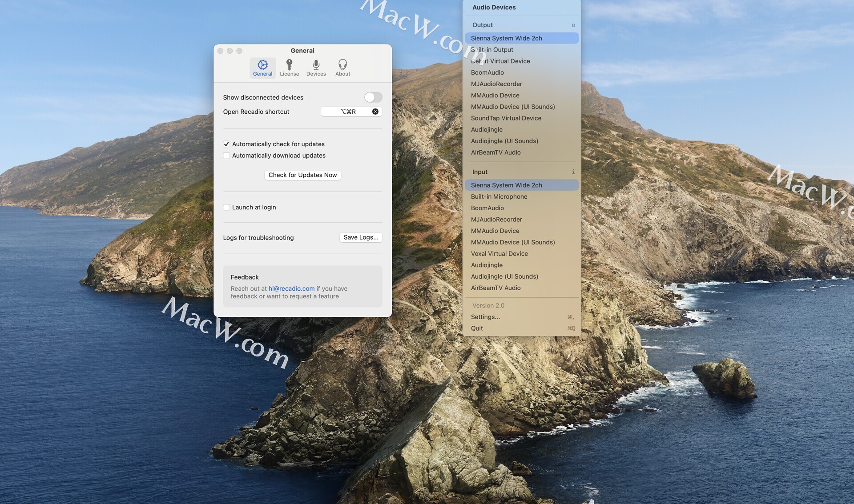Clear the Recadio shortcut with the x icon
The height and width of the screenshot is (504, 854).
[375, 112]
